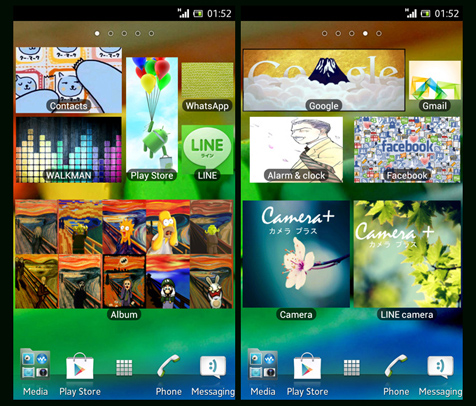Select the active fourth dot on right screen

(365, 33)
